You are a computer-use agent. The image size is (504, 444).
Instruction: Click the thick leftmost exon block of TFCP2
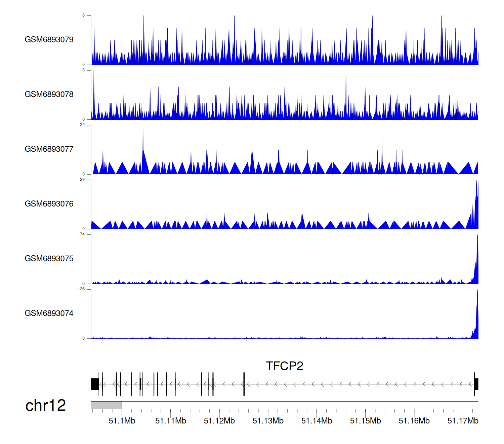tap(95, 384)
